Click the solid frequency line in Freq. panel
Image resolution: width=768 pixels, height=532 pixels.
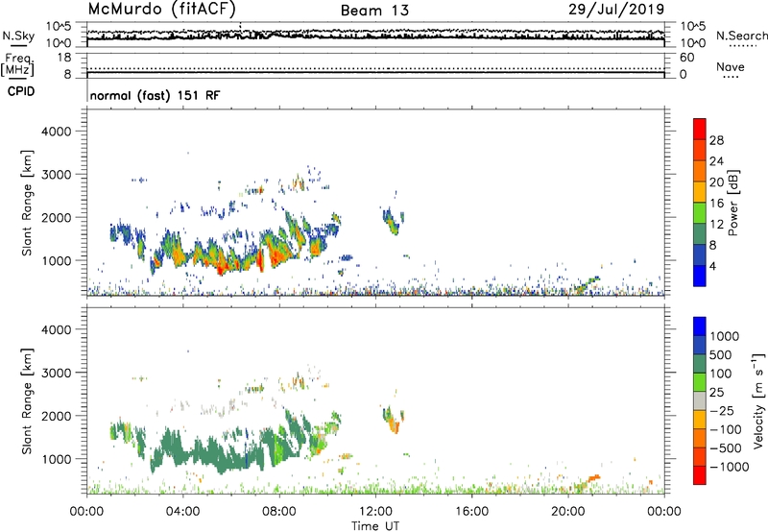coord(375,72)
